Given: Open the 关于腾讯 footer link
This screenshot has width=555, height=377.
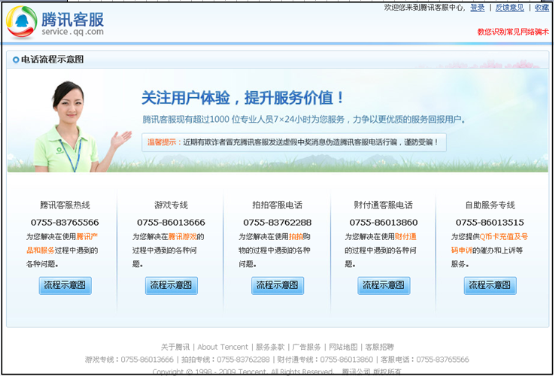Looking at the screenshot, I should pyautogui.click(x=175, y=347).
